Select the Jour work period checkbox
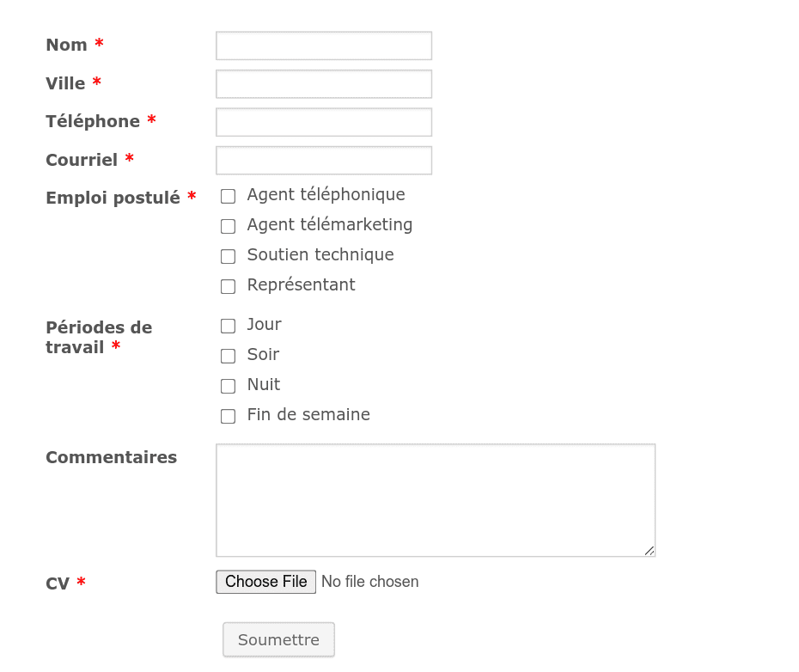Screen dimensions: 799x672 tap(228, 326)
